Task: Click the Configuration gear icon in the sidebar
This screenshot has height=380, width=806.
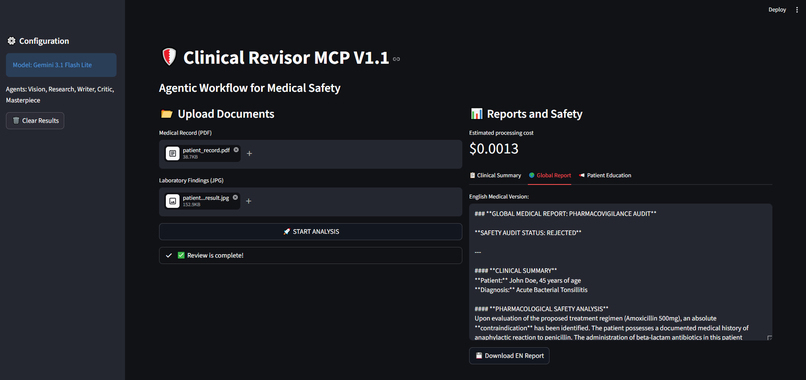Action: pos(11,41)
